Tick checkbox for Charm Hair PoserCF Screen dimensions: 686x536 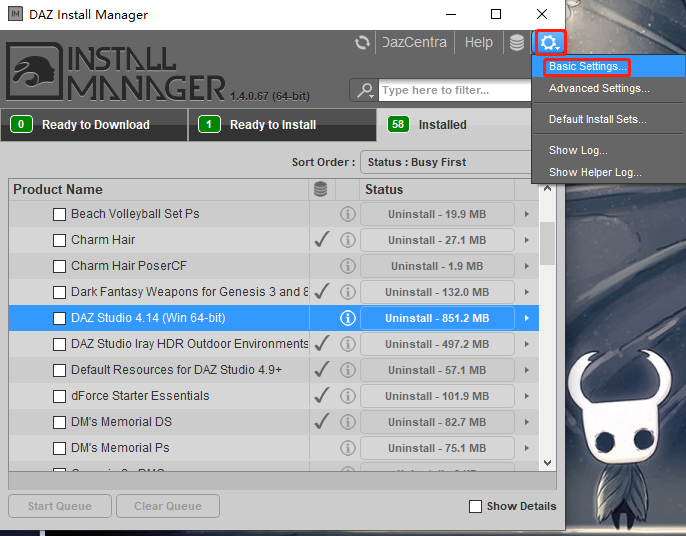tap(60, 266)
